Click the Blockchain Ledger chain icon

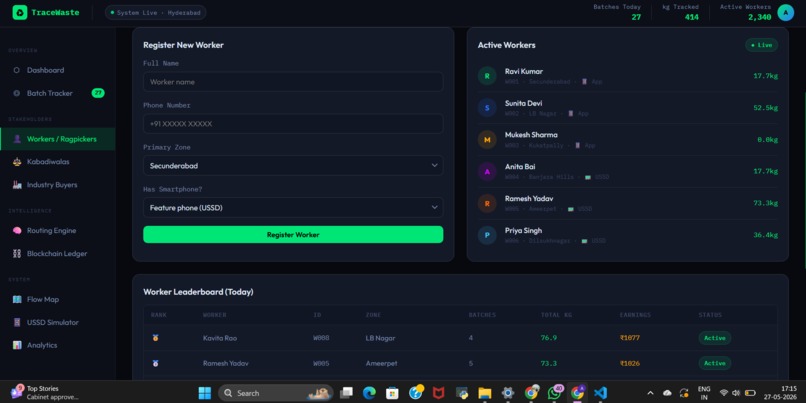pos(16,253)
